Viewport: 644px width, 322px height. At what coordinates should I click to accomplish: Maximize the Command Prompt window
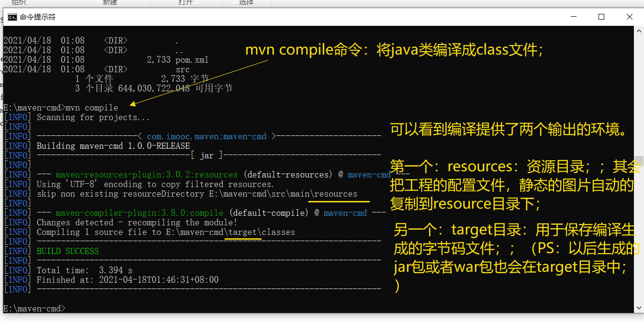coord(601,17)
